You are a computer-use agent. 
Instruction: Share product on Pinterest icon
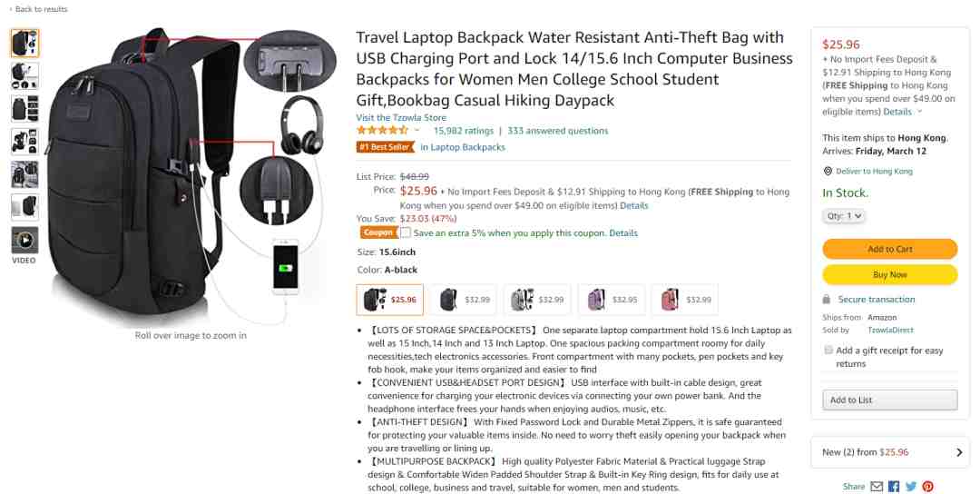pos(928,487)
